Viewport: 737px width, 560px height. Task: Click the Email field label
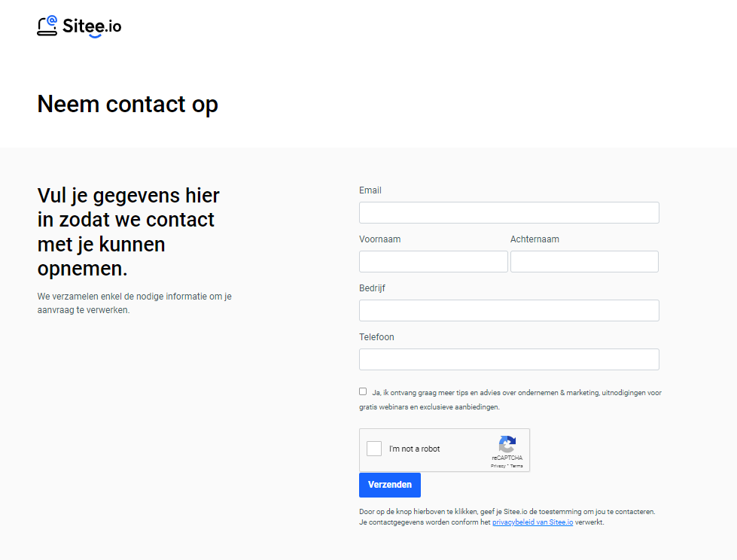pos(370,190)
